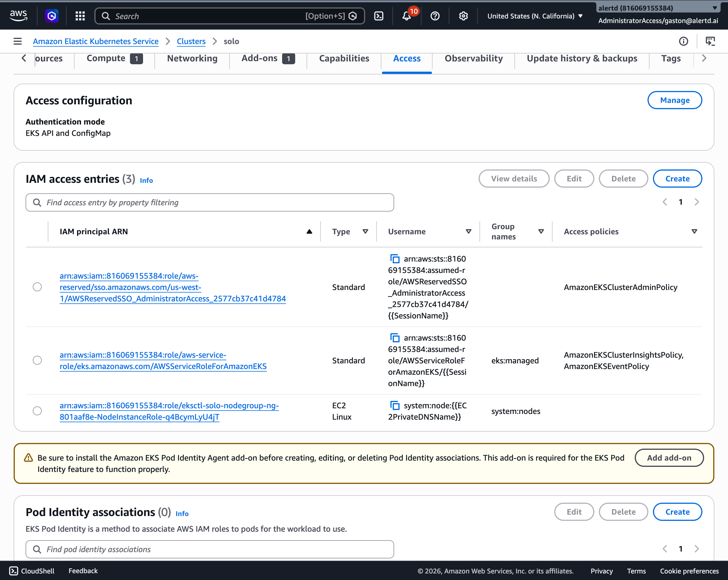Go to next page of IAM access entries
Image resolution: width=728 pixels, height=580 pixels.
[697, 202]
